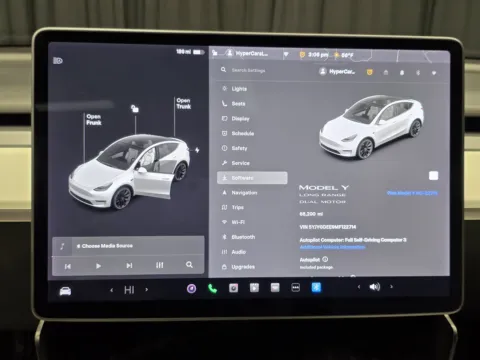Screen dimensions: 480x360
Task: Lower volume with left arrow
Action: 359,287
